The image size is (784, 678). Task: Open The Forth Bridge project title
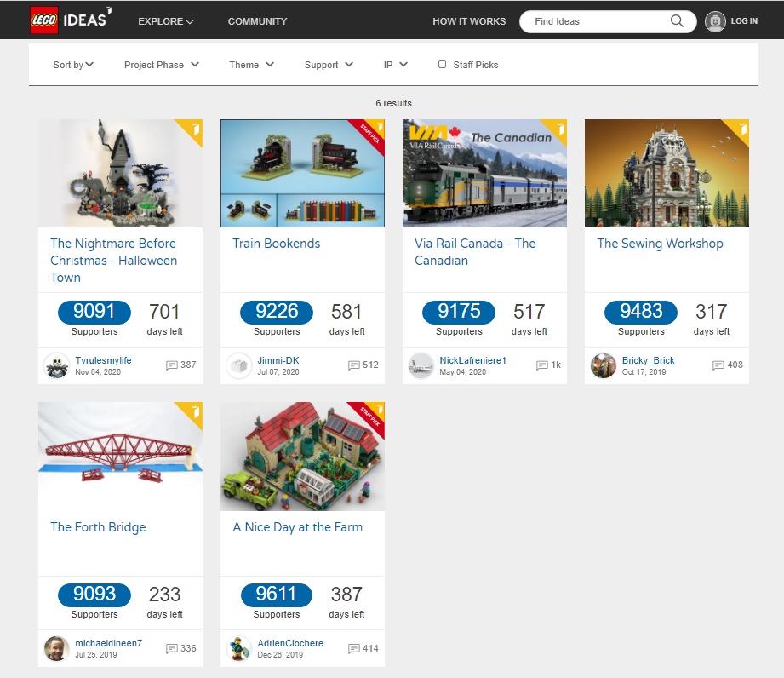coord(98,527)
